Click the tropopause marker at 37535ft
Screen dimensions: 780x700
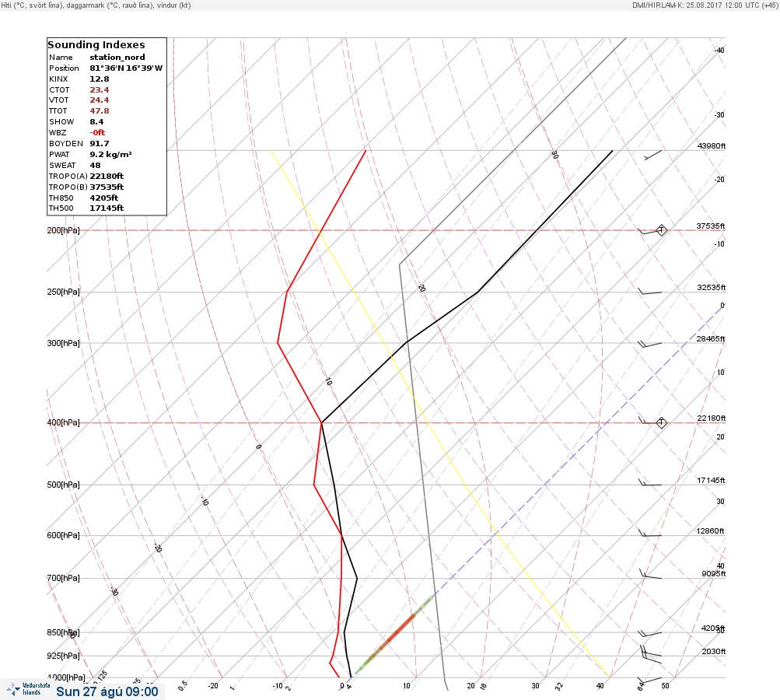coord(661,230)
